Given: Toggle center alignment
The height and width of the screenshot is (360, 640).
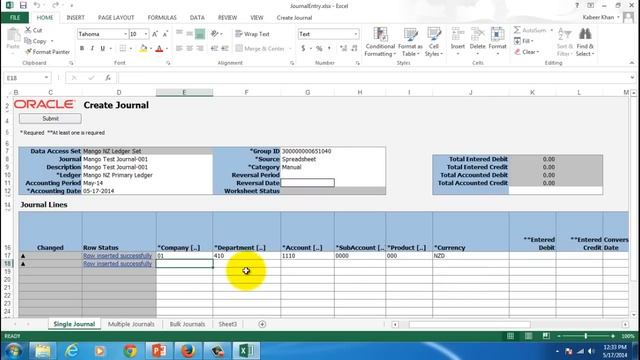Looking at the screenshot, I should pyautogui.click(x=189, y=49).
